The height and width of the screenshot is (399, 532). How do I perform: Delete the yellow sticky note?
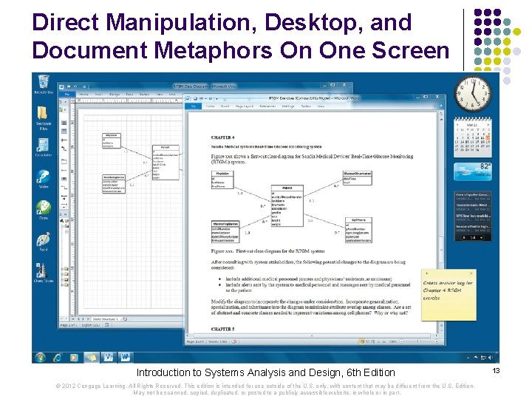click(471, 273)
